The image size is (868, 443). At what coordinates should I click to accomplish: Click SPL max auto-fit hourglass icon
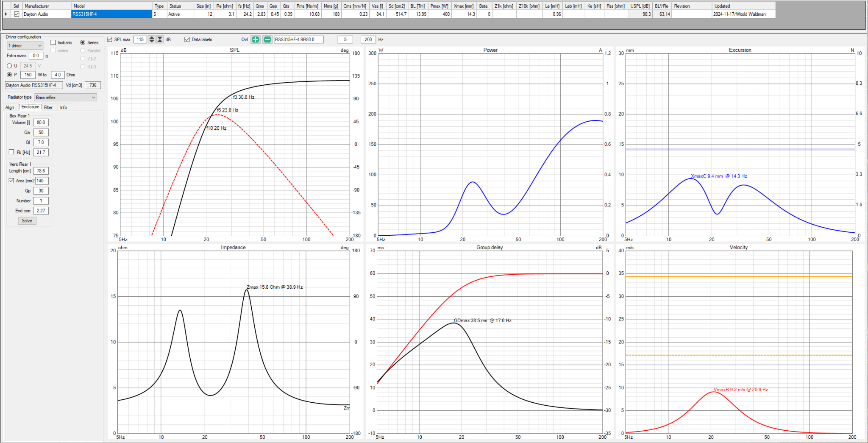[x=160, y=39]
